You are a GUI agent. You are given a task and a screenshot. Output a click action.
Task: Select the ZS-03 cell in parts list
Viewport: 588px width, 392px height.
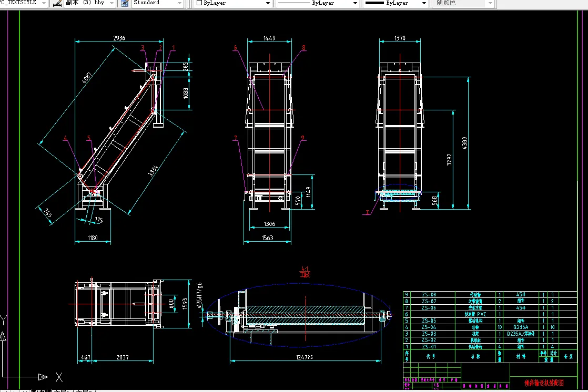tap(429, 334)
